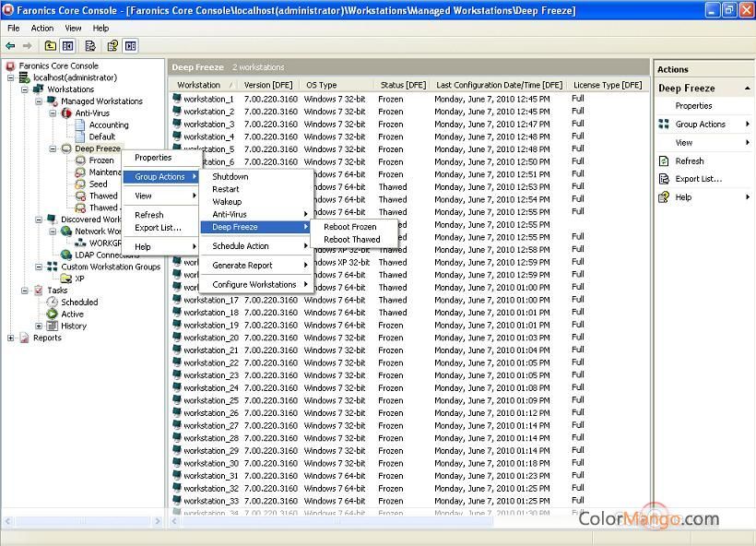The image size is (756, 546).
Task: Open the View menu in menu bar
Action: pyautogui.click(x=73, y=28)
